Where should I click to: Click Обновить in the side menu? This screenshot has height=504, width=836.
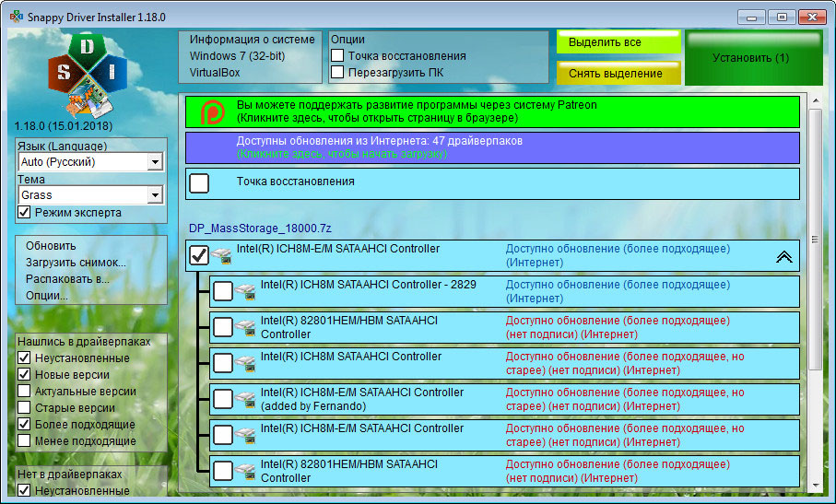click(51, 246)
